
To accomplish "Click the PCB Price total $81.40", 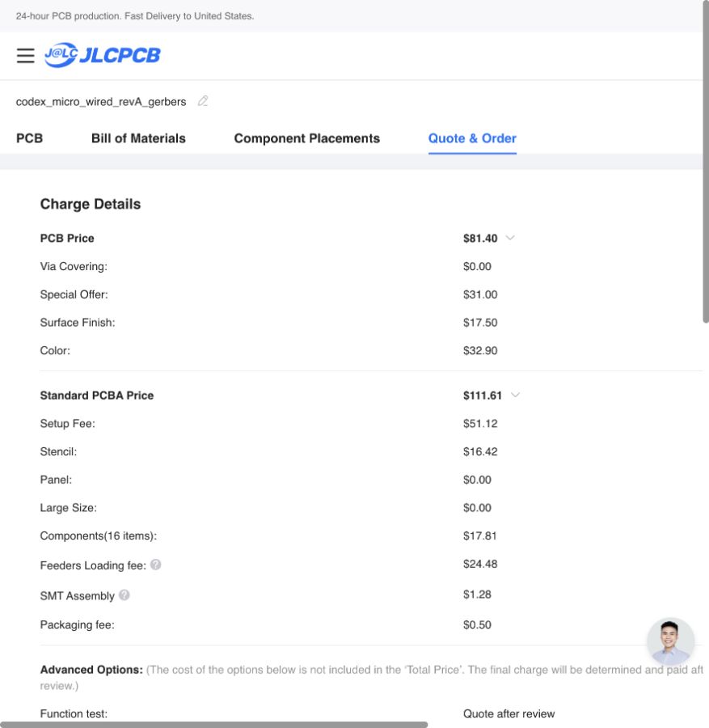I will 480,238.
